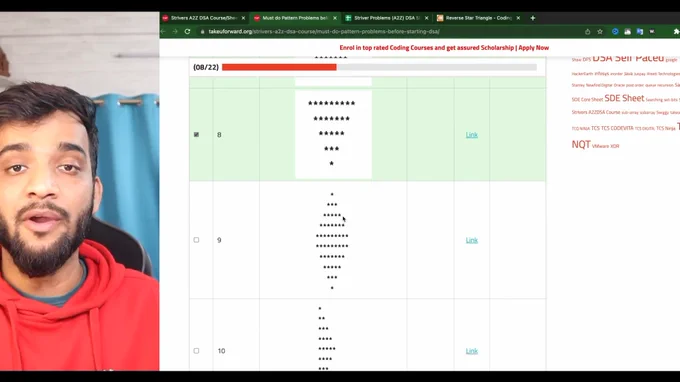Uncheck the checkbox for pattern 8
Viewport: 680px width, 382px height.
tap(196, 135)
